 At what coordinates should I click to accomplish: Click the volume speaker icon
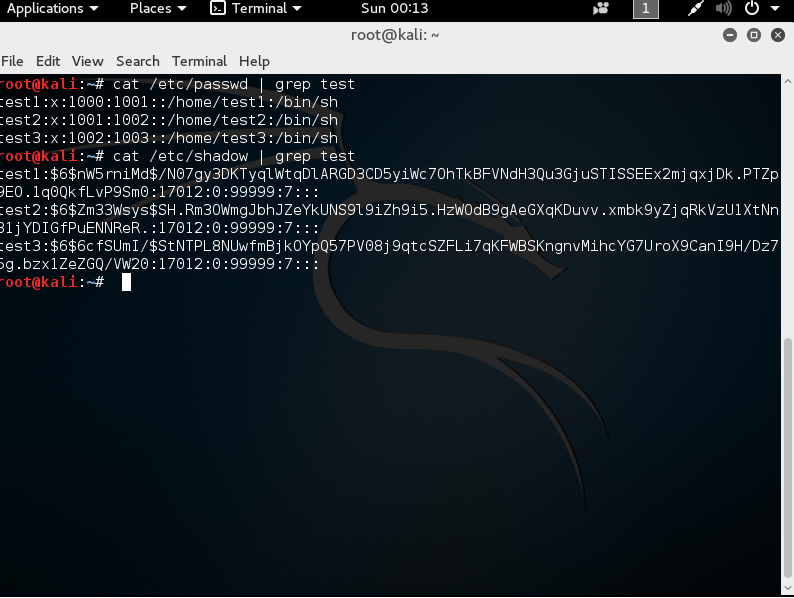pos(724,9)
